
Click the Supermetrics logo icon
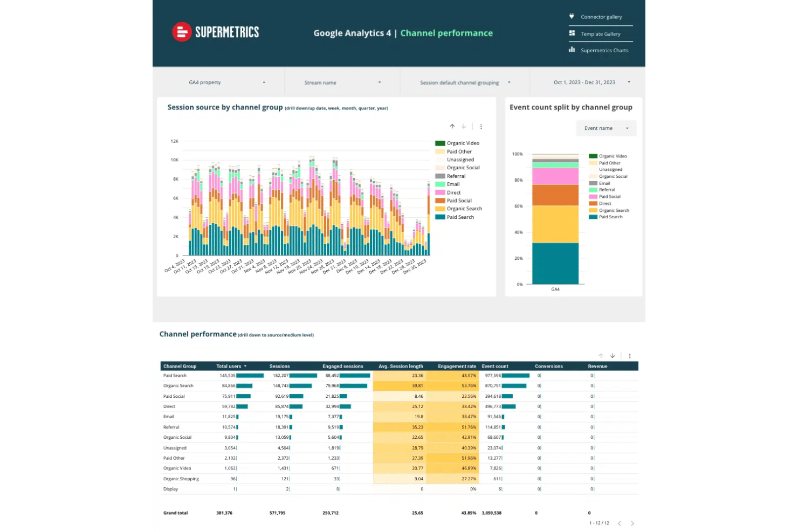pos(182,32)
